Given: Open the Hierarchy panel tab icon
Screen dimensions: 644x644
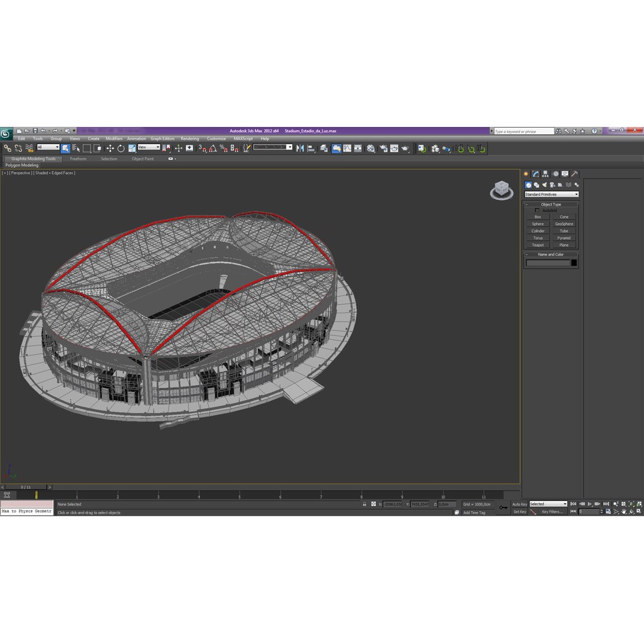Looking at the screenshot, I should (x=546, y=174).
